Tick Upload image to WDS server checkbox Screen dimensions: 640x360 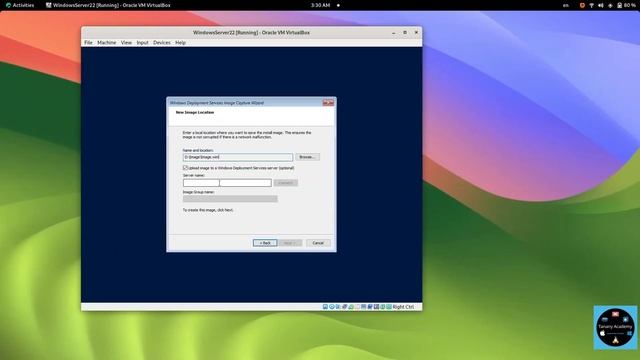(185, 168)
